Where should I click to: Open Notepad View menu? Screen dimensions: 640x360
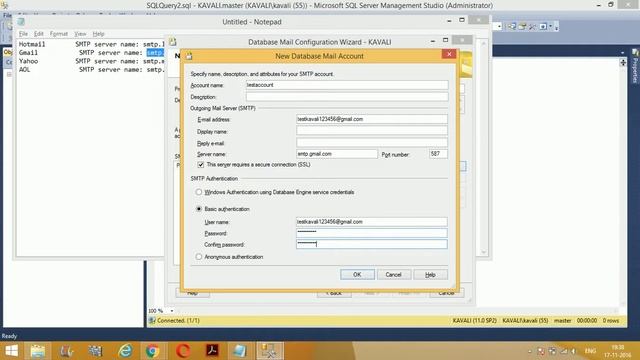(x=80, y=34)
